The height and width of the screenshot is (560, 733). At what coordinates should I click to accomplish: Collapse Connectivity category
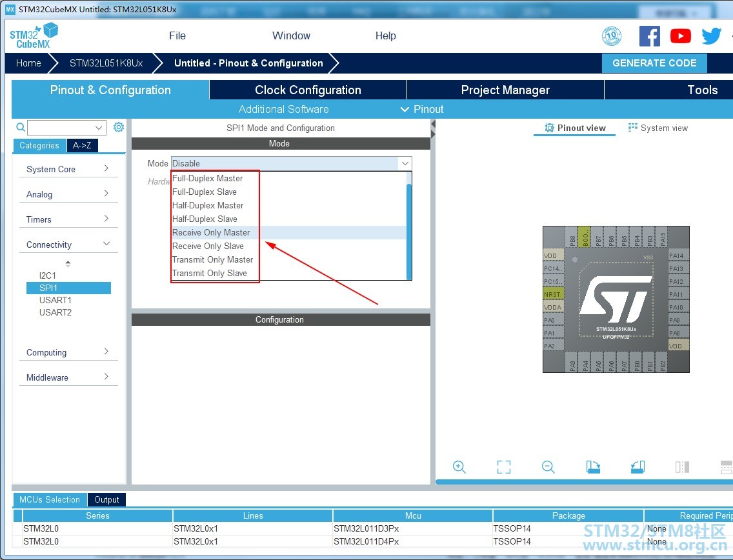pyautogui.click(x=68, y=245)
